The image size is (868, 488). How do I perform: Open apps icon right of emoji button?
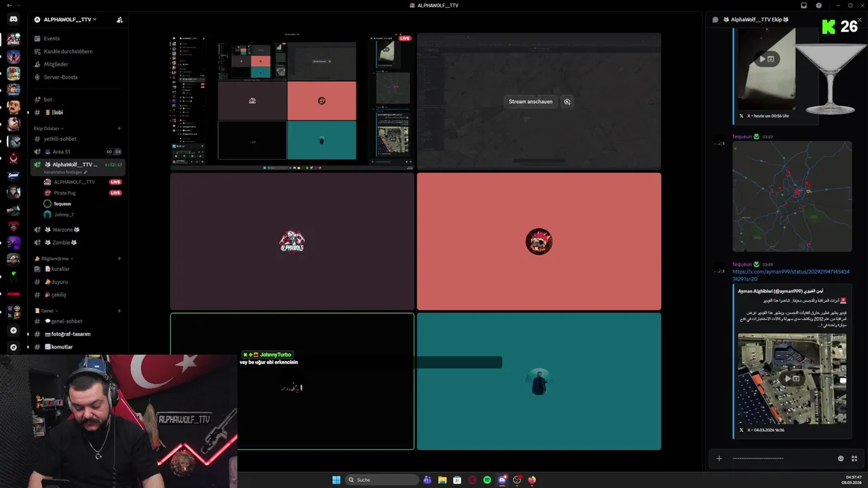pyautogui.click(x=854, y=458)
